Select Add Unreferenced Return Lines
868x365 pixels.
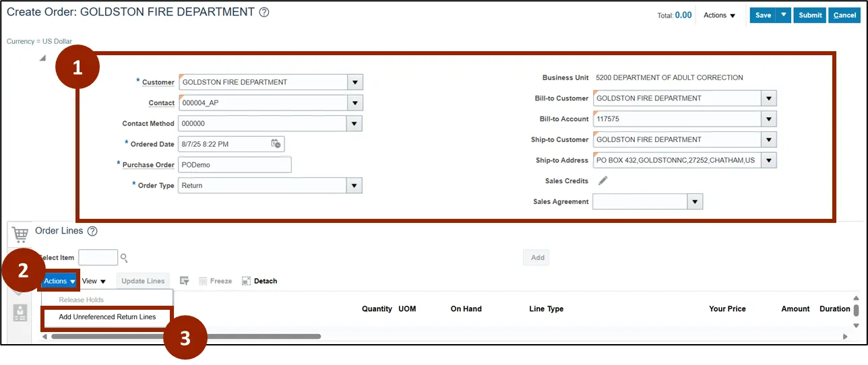click(107, 317)
